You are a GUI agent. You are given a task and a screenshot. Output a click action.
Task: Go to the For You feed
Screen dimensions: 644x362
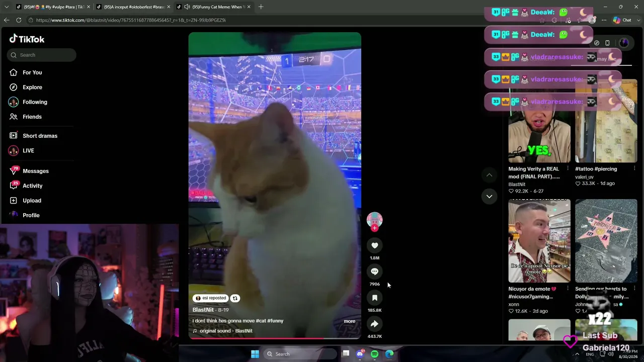(32, 72)
